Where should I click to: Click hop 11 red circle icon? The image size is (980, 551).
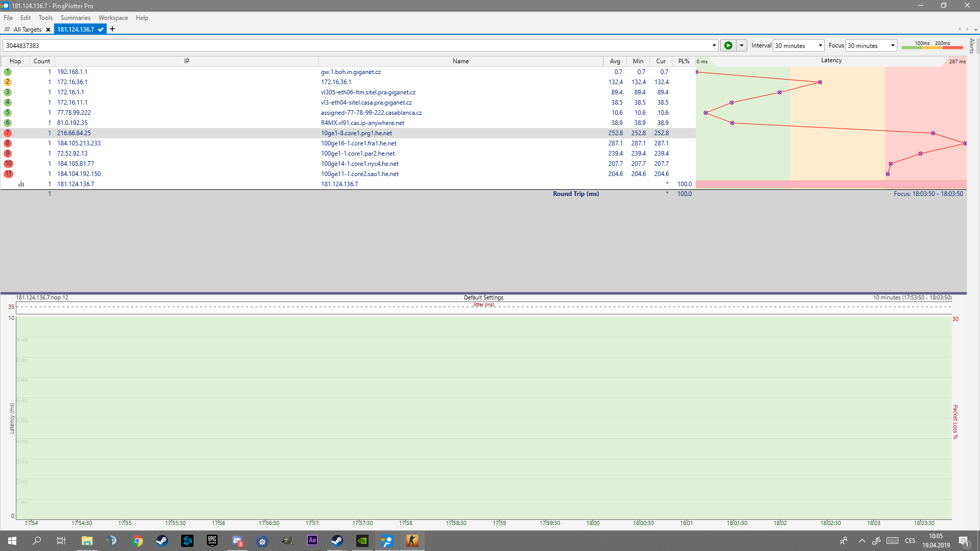[8, 174]
